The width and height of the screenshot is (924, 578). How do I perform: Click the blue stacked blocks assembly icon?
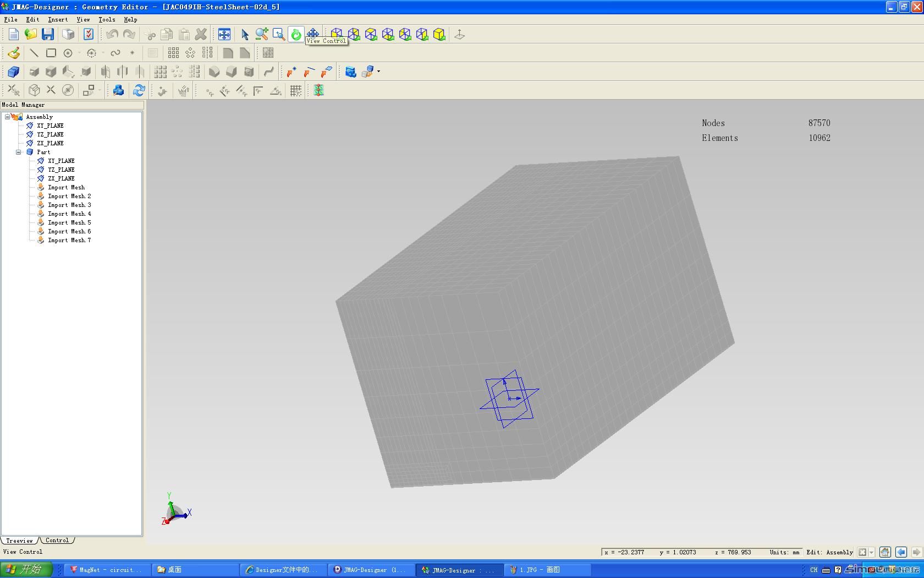pyautogui.click(x=351, y=72)
